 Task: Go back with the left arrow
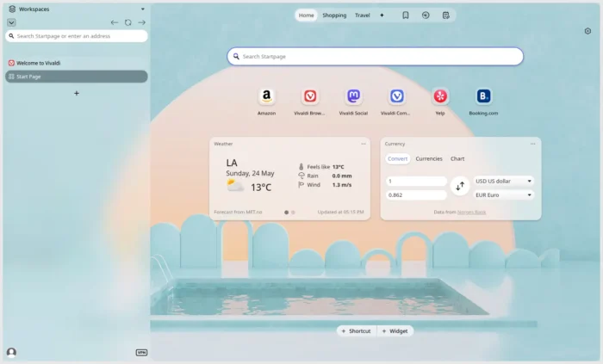(x=115, y=22)
